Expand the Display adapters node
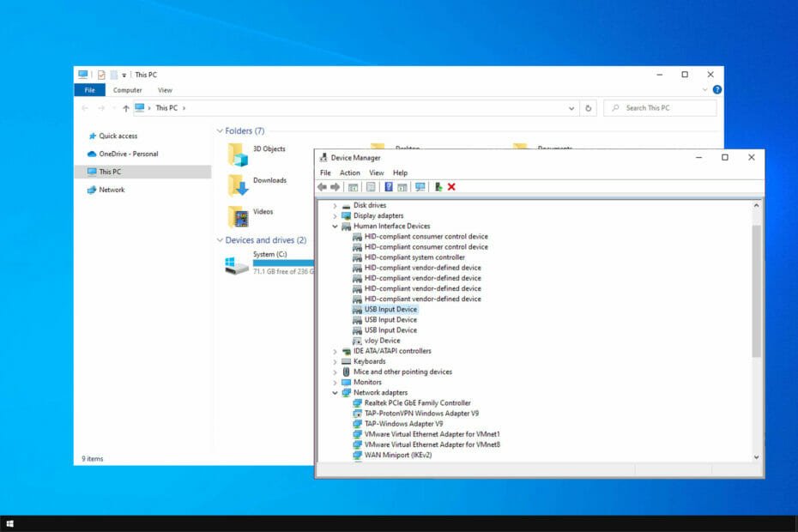The height and width of the screenshot is (532, 798). (x=335, y=216)
